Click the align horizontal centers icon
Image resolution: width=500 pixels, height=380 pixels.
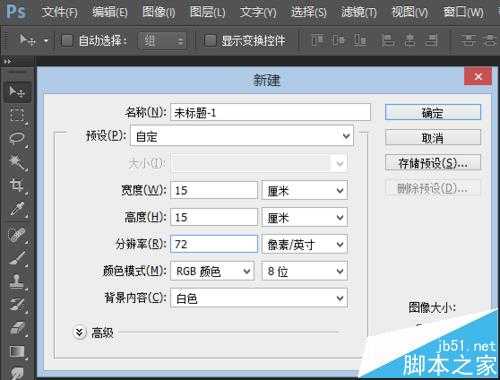pyautogui.click(x=409, y=40)
